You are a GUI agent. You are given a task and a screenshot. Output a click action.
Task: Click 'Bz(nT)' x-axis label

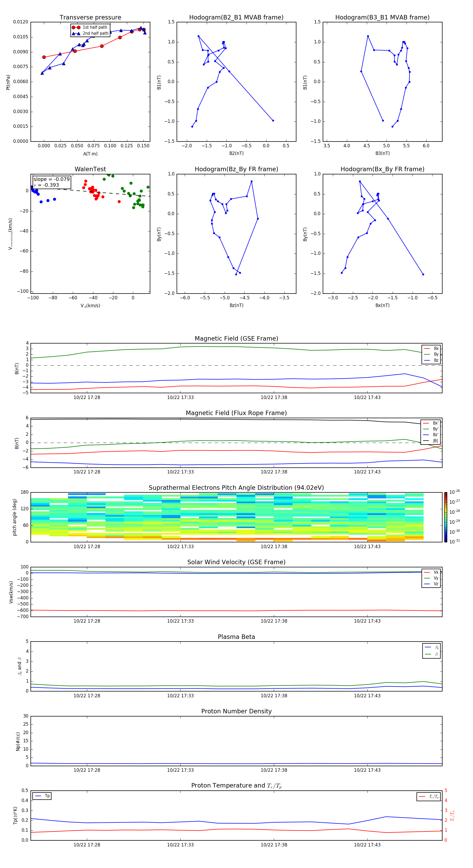pyautogui.click(x=236, y=305)
